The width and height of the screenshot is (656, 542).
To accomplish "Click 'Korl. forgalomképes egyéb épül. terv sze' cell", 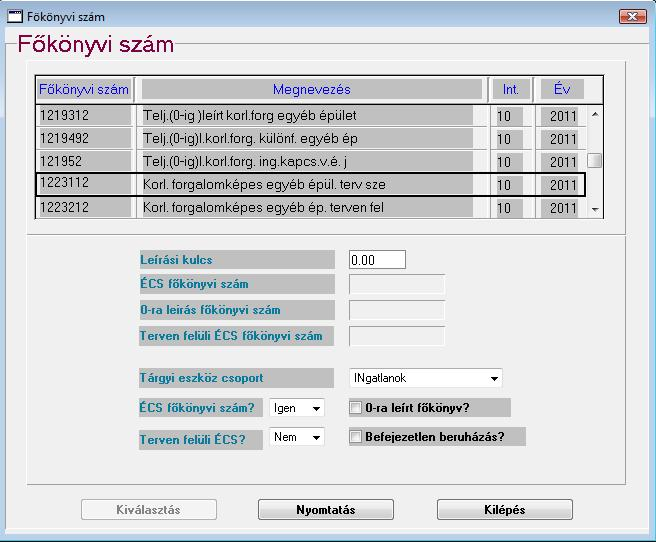I will click(x=308, y=184).
